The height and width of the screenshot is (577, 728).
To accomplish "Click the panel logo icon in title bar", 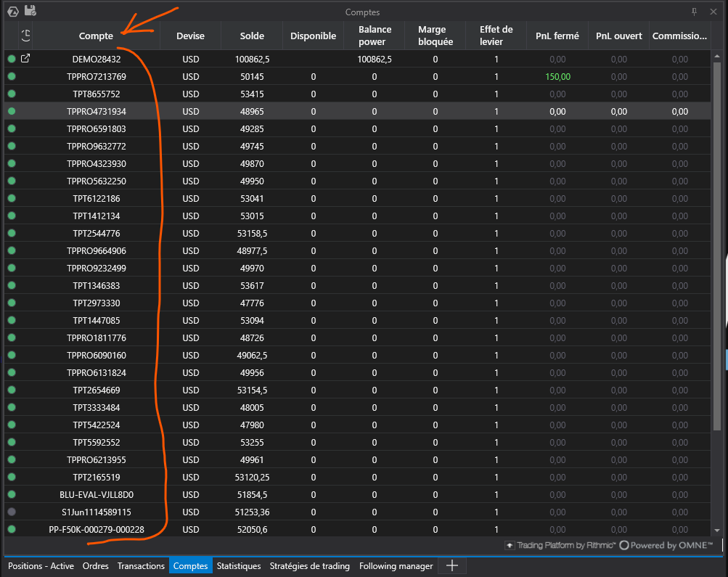I will pyautogui.click(x=13, y=12).
